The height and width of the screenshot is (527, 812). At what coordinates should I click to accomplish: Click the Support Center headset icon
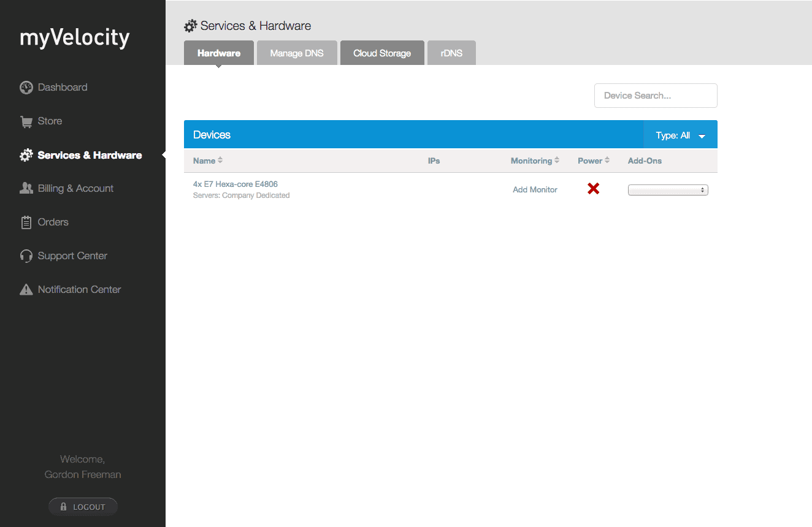pos(26,256)
